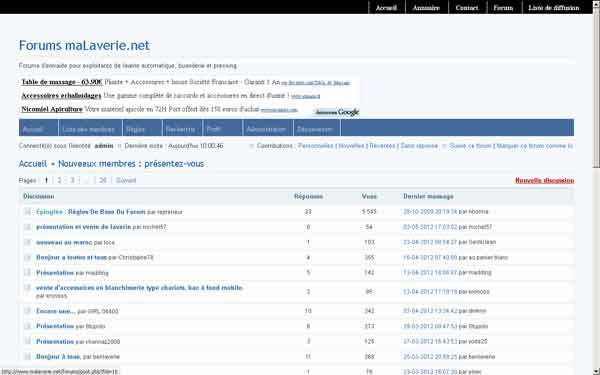Viewport: 600px width, 375px height.
Task: Open nouveau au maroc thread
Action: click(x=64, y=242)
